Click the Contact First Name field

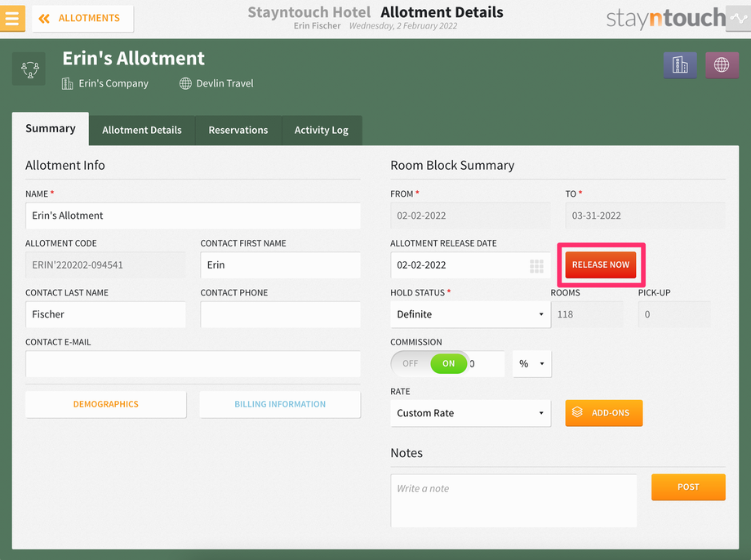[x=280, y=265]
